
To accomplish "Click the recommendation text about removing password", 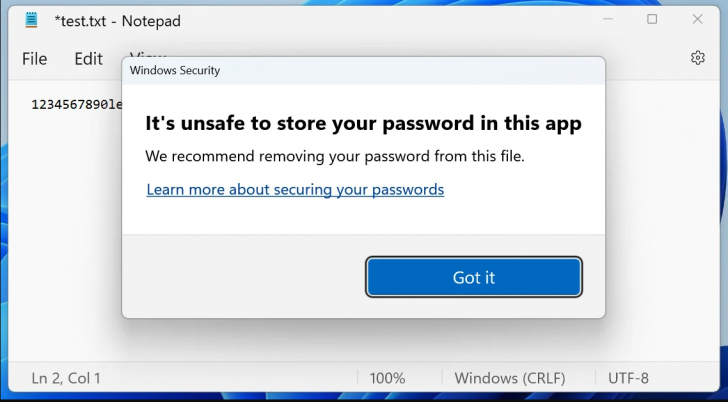I will tap(334, 156).
